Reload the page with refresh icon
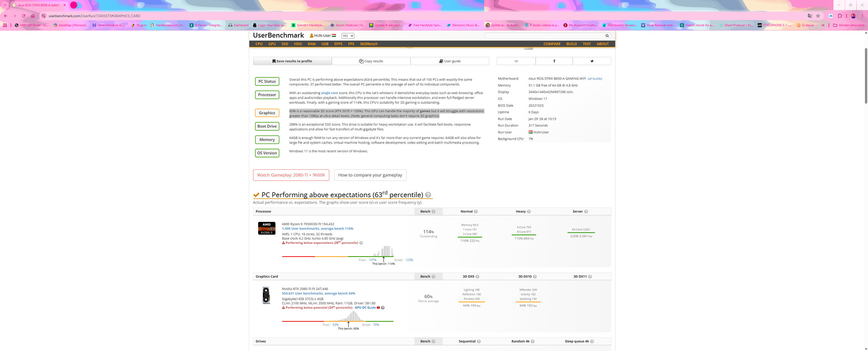 point(24,16)
